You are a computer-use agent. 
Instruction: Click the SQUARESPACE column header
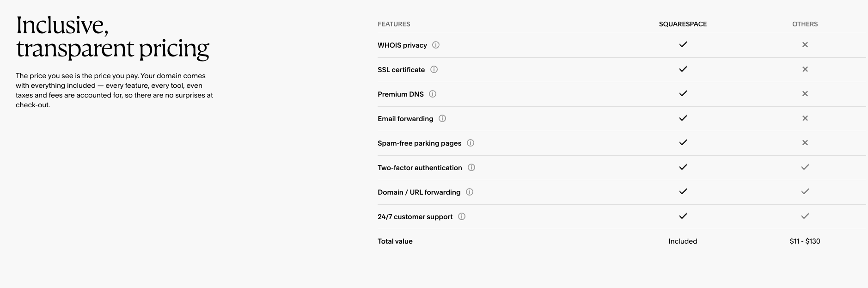(x=683, y=24)
